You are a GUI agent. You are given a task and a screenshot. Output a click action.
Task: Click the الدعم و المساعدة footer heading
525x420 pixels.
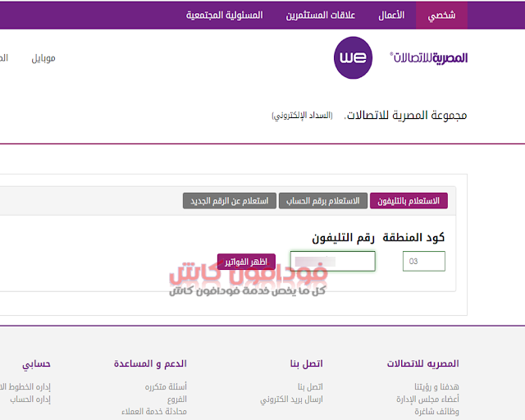pyautogui.click(x=150, y=363)
